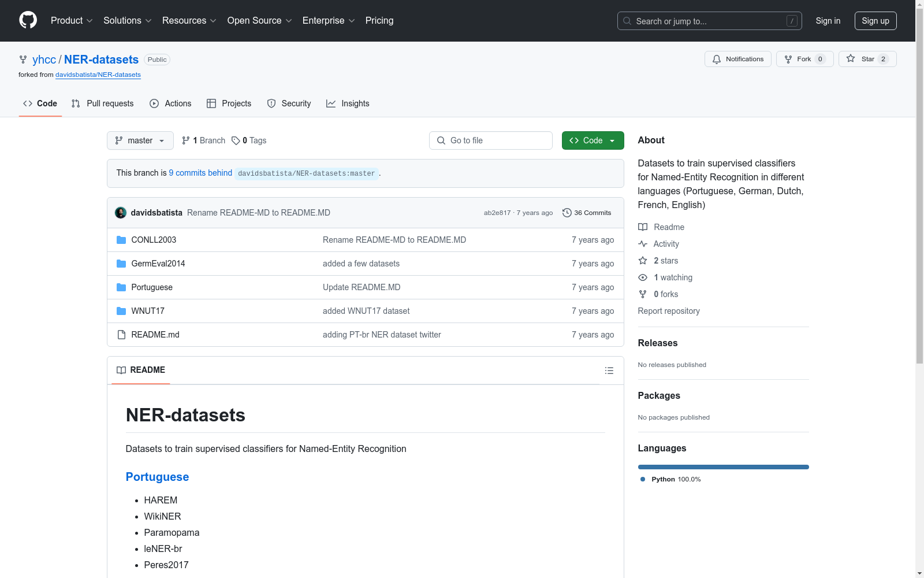The image size is (924, 578).
Task: Click the eye icon beside 1 watching
Action: (643, 277)
